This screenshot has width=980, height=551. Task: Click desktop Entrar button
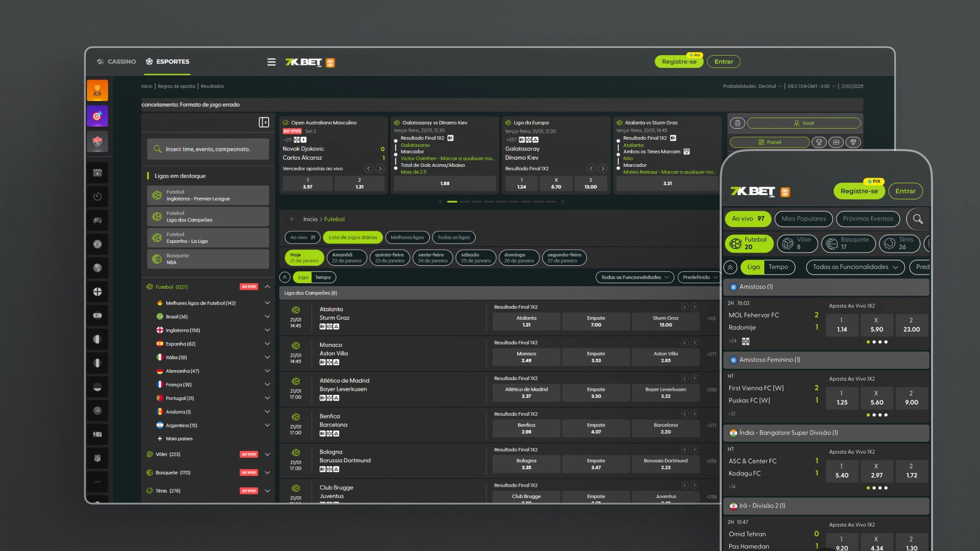(x=723, y=62)
